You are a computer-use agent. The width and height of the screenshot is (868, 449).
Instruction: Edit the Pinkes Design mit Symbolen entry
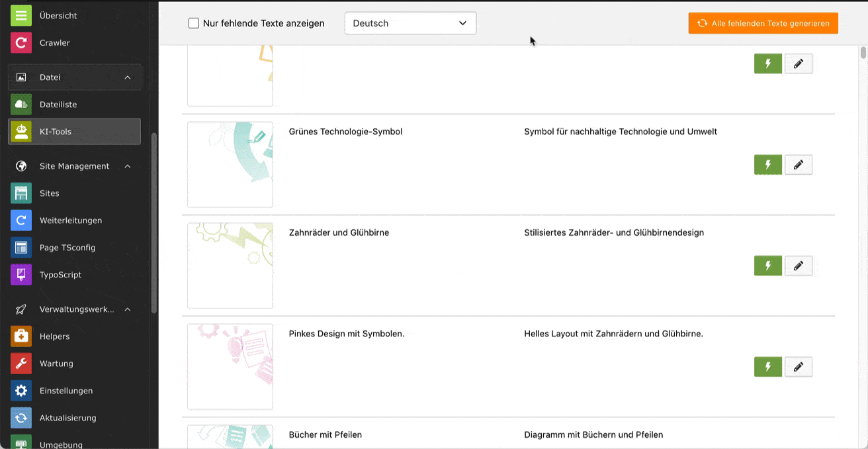798,367
